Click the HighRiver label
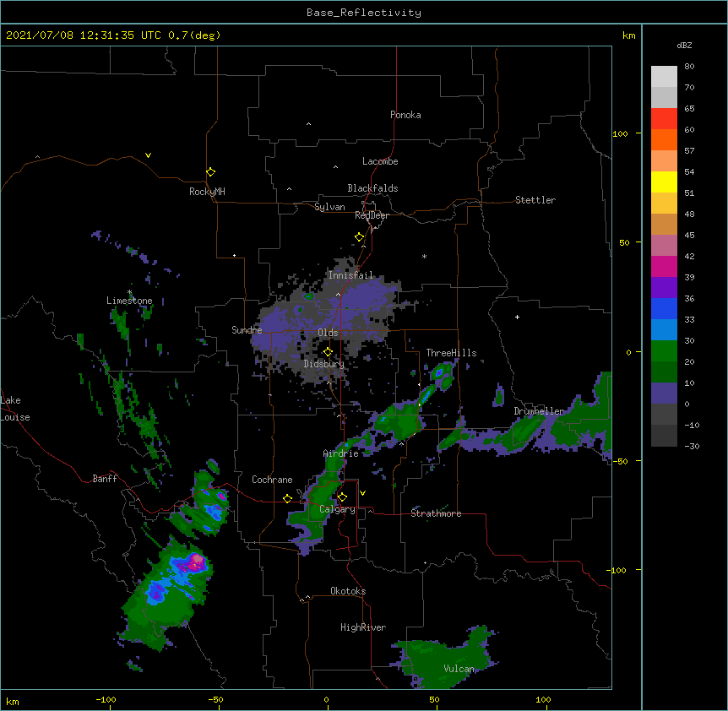This screenshot has width=728, height=711. click(363, 627)
